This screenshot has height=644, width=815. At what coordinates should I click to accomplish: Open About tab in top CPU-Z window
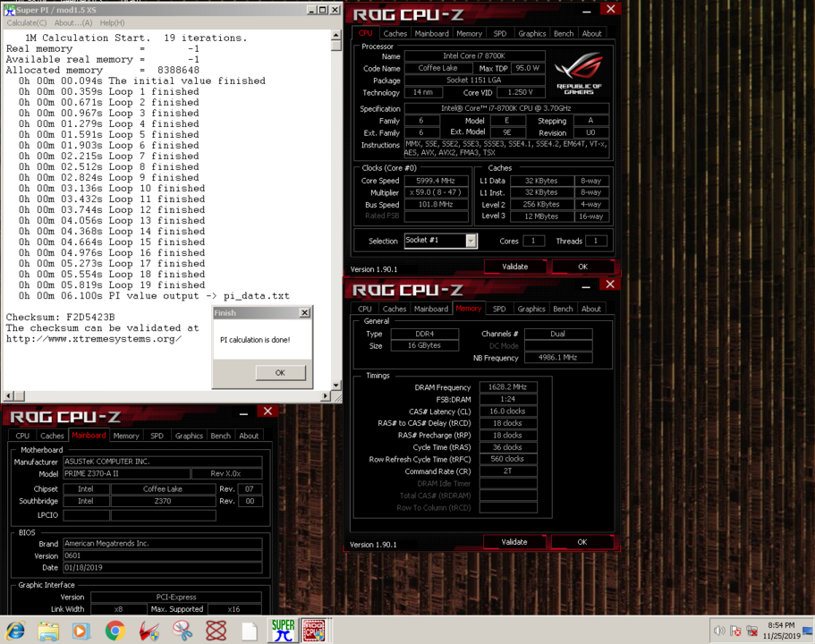click(x=591, y=33)
